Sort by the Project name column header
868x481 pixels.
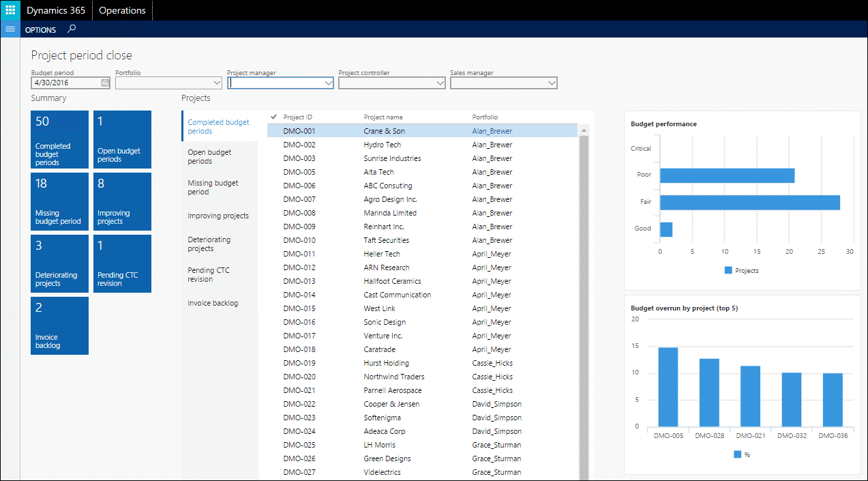(x=383, y=117)
